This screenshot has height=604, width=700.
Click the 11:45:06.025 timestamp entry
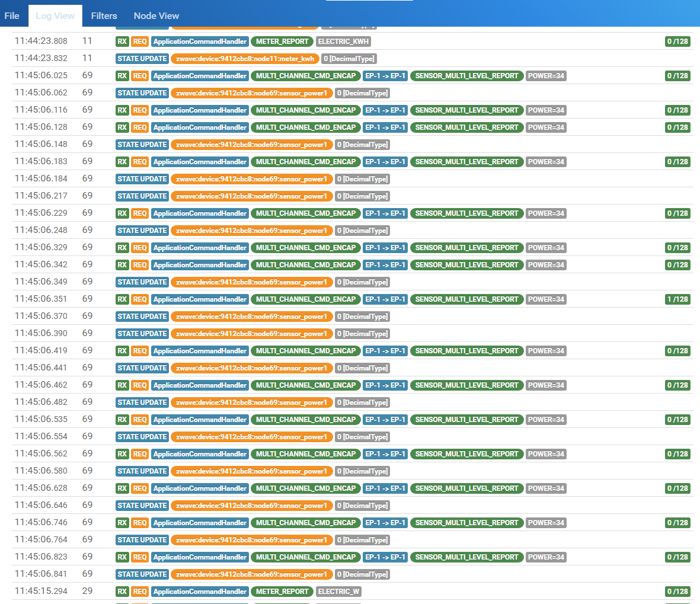[41, 76]
